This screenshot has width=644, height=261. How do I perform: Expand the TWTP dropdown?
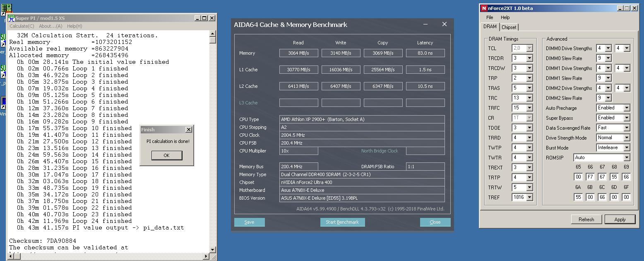point(529,148)
